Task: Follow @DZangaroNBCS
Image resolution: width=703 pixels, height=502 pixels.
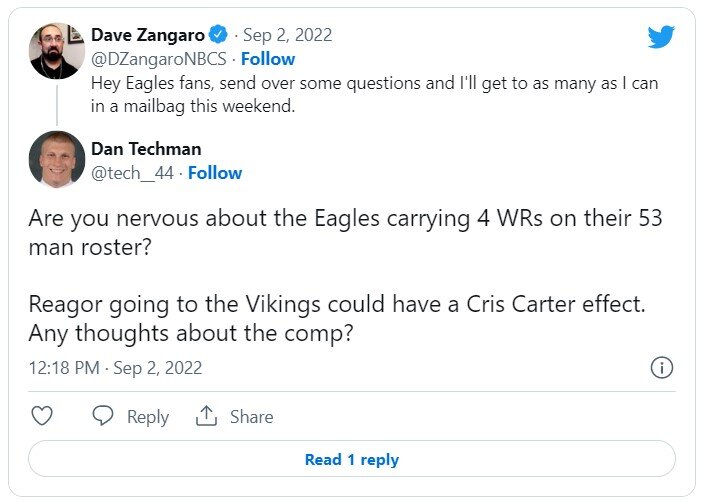Action: pyautogui.click(x=268, y=59)
